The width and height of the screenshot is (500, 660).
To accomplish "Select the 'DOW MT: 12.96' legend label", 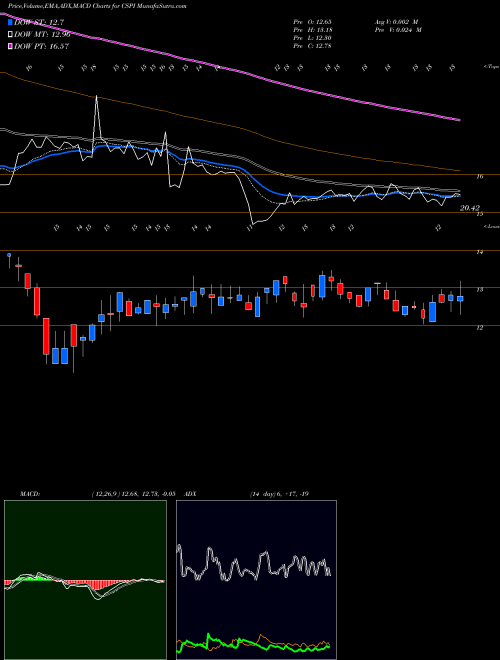I will 42,34.
